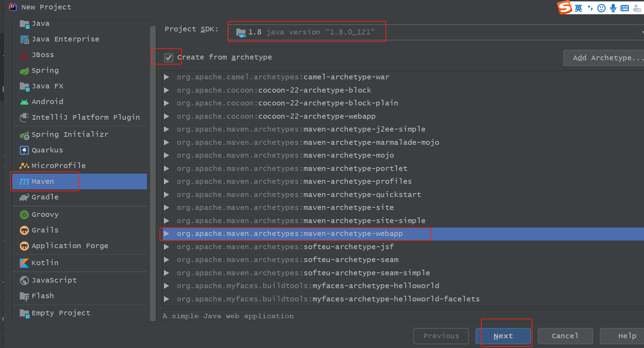Expand the maven-archetype-quickstart node arrow
This screenshot has height=348, width=644.
coord(167,195)
